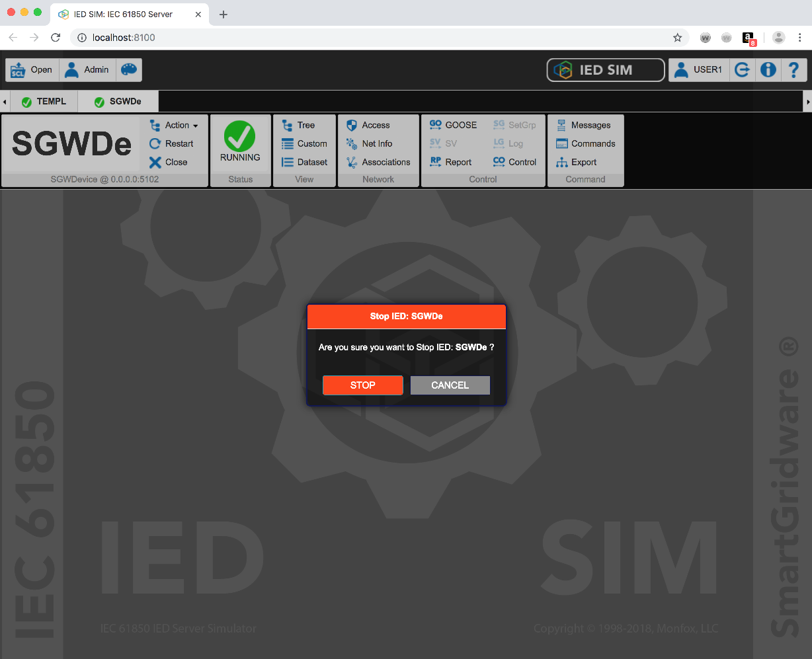Open SV control

pyautogui.click(x=444, y=143)
